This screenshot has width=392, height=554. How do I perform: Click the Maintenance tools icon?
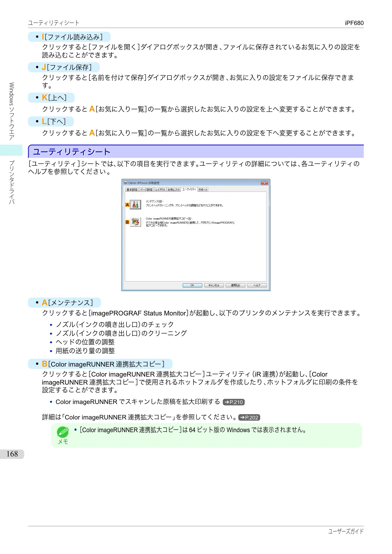(135, 205)
